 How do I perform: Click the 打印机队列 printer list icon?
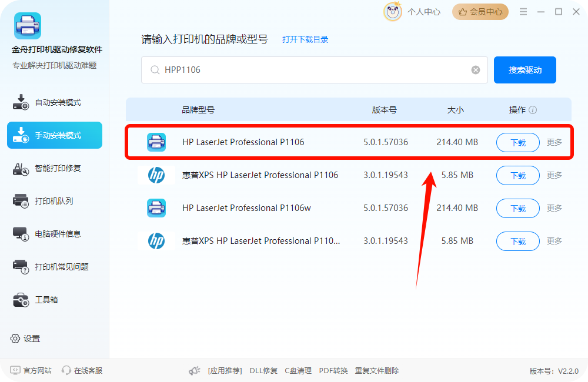21,202
